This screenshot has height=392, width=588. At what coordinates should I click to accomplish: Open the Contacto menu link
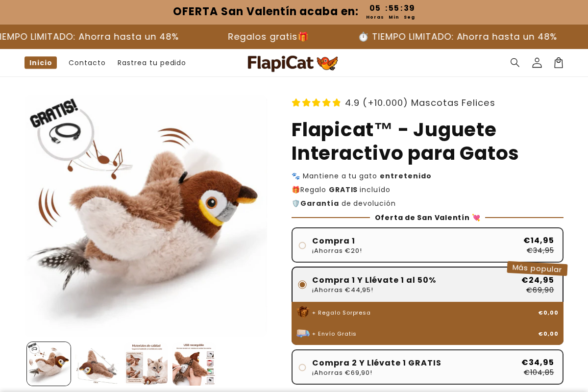click(x=87, y=63)
